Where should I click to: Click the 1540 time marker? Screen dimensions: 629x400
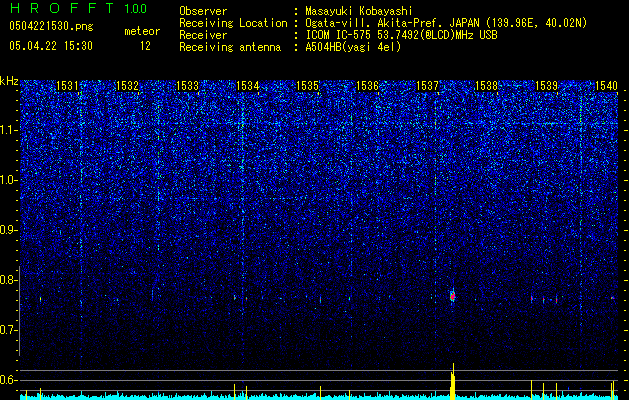pyautogui.click(x=607, y=85)
